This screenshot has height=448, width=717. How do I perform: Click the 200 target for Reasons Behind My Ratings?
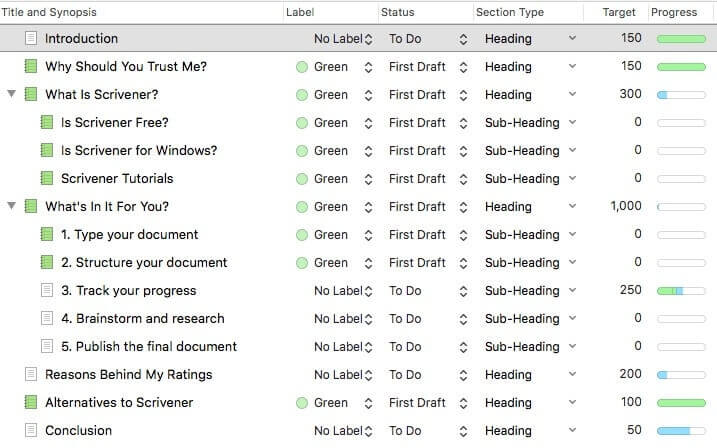(631, 374)
